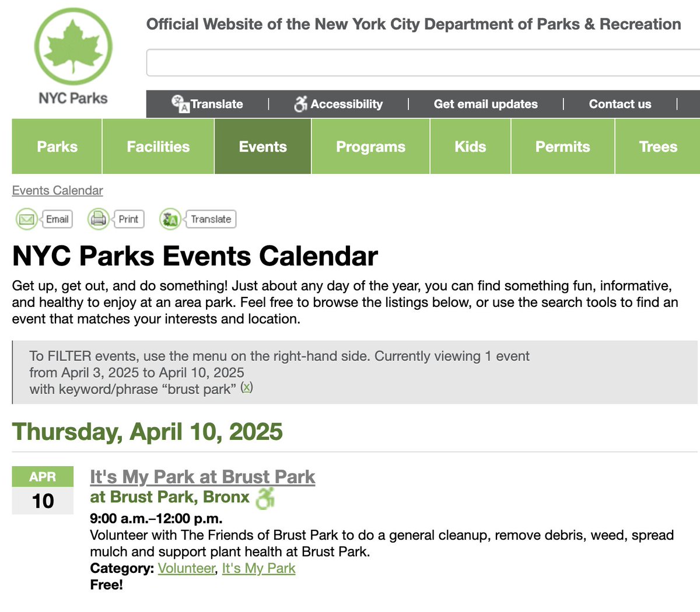
Task: Click the green printer Print icon
Action: coord(99,219)
